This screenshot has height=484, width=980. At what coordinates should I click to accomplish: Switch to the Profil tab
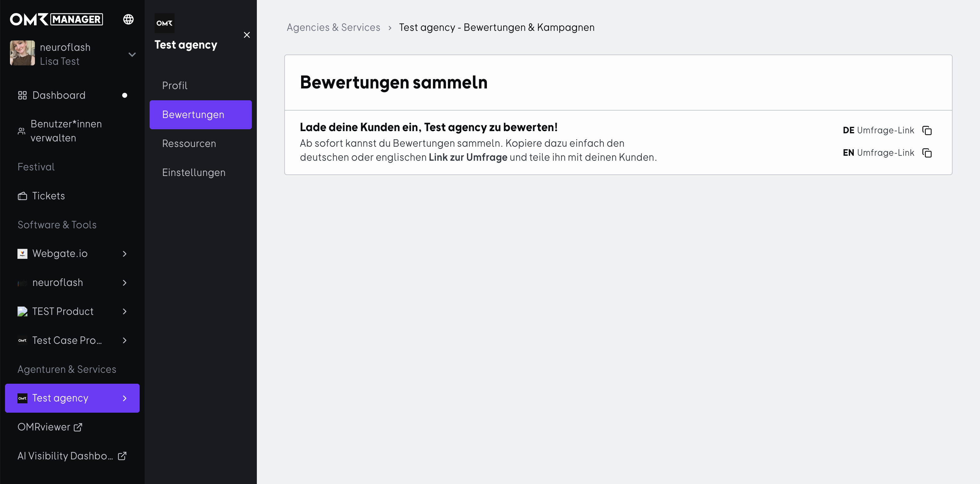200,86
